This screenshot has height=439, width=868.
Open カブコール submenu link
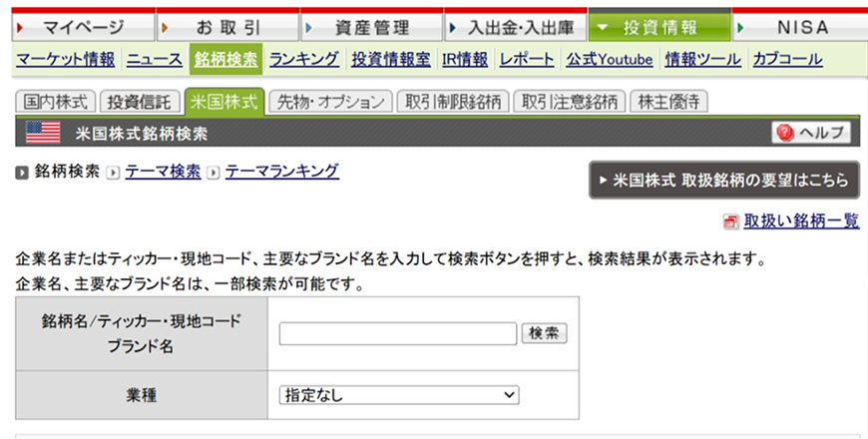pos(787,59)
